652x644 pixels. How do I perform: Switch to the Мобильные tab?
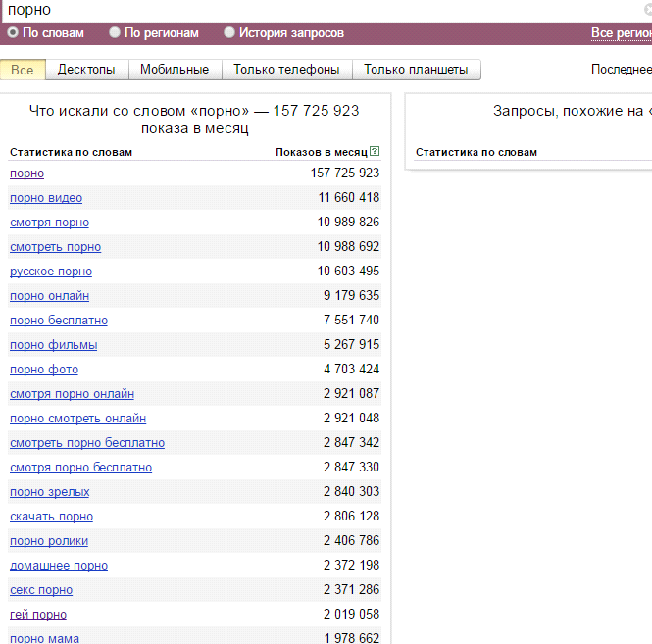[176, 69]
